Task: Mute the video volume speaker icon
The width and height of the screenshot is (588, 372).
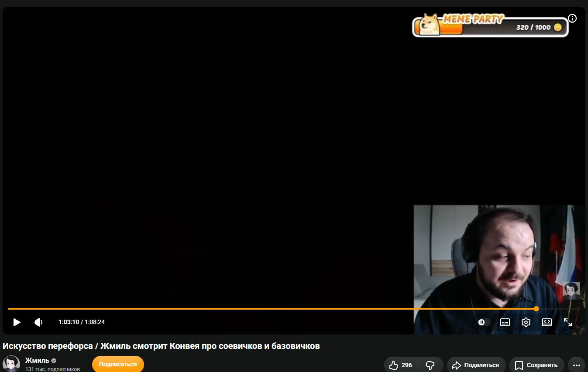Action: click(39, 322)
